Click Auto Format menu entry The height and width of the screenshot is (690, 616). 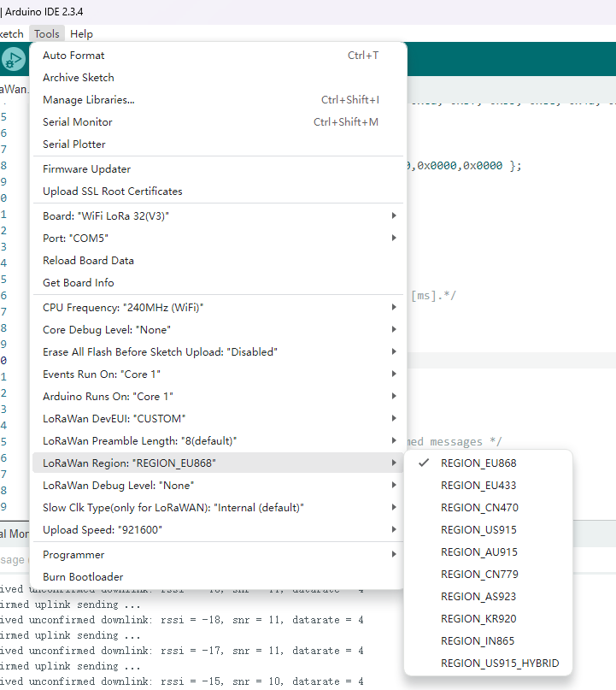tap(73, 56)
